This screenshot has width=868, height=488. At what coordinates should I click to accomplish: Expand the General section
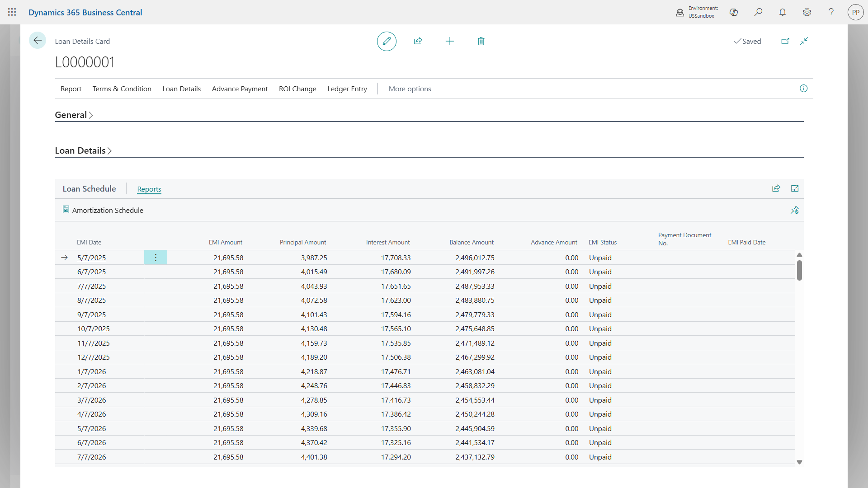pos(74,115)
